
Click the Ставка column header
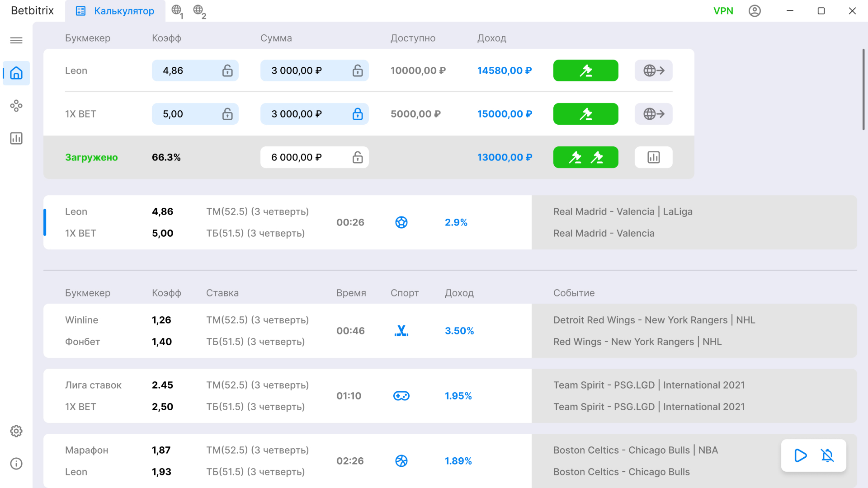coord(222,293)
